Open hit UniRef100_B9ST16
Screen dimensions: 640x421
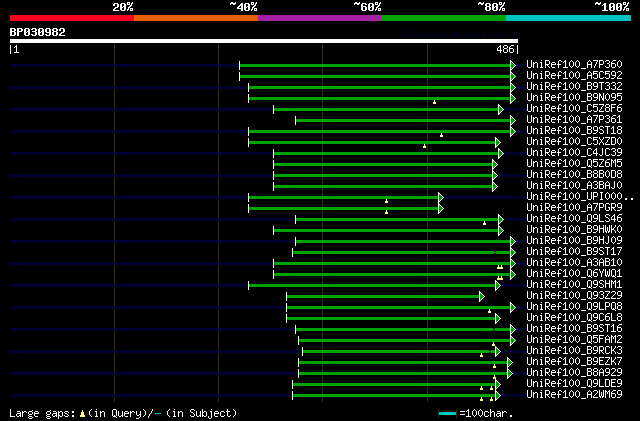tap(574, 329)
